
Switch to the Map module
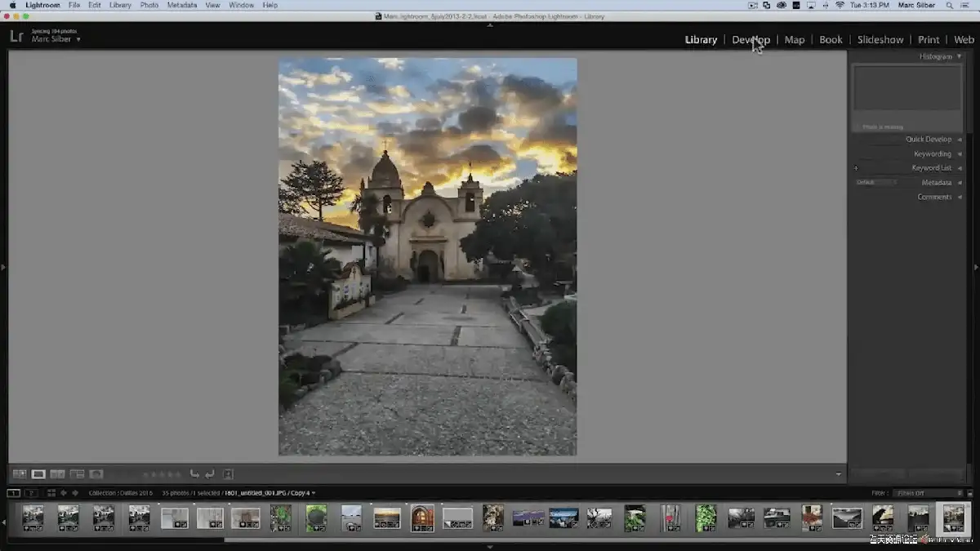tap(795, 40)
